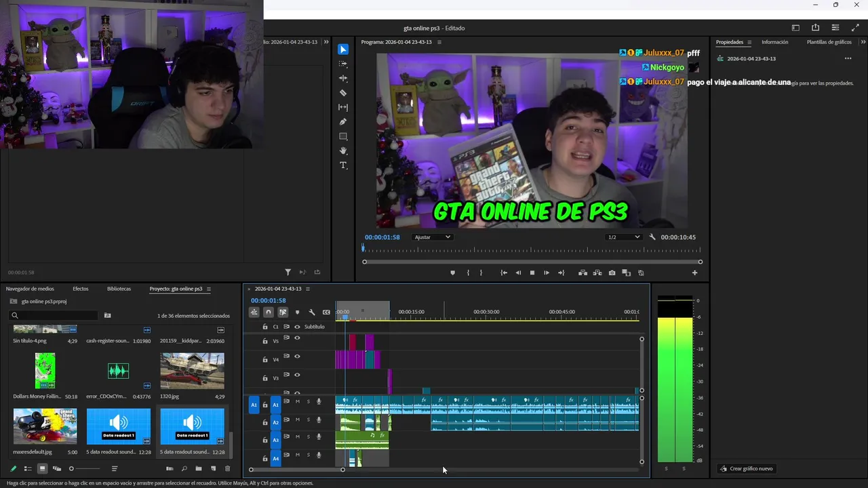Image resolution: width=868 pixels, height=488 pixels.
Task: Add marker in Program monitor
Action: point(453,272)
